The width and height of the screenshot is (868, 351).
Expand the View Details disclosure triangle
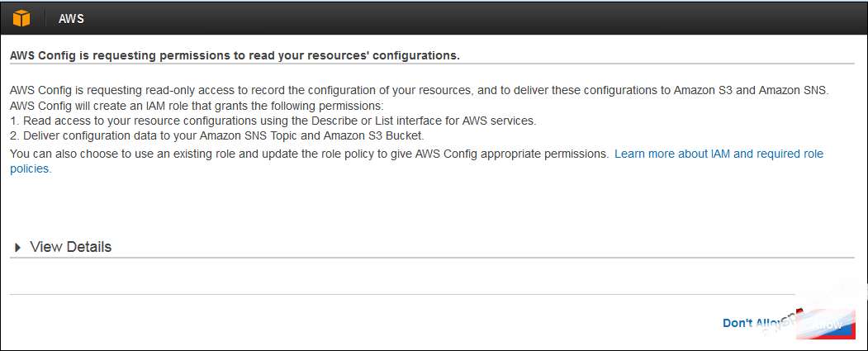[x=17, y=248]
